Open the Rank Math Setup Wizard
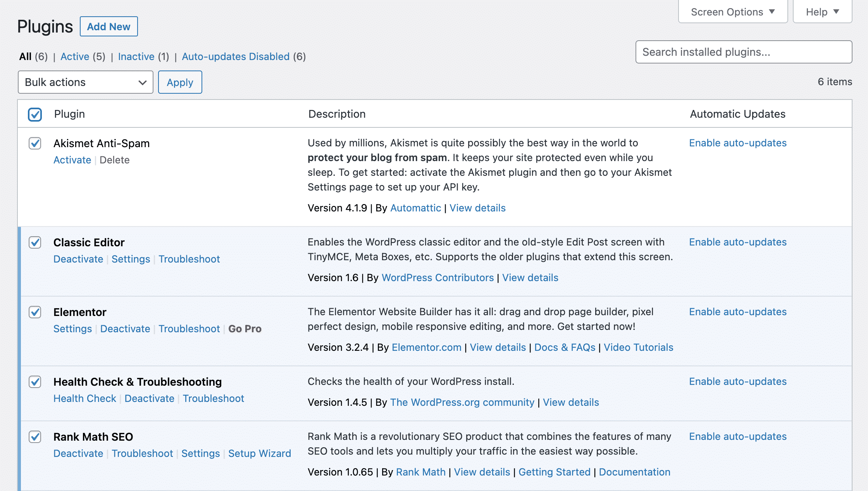868x491 pixels. pyautogui.click(x=260, y=453)
